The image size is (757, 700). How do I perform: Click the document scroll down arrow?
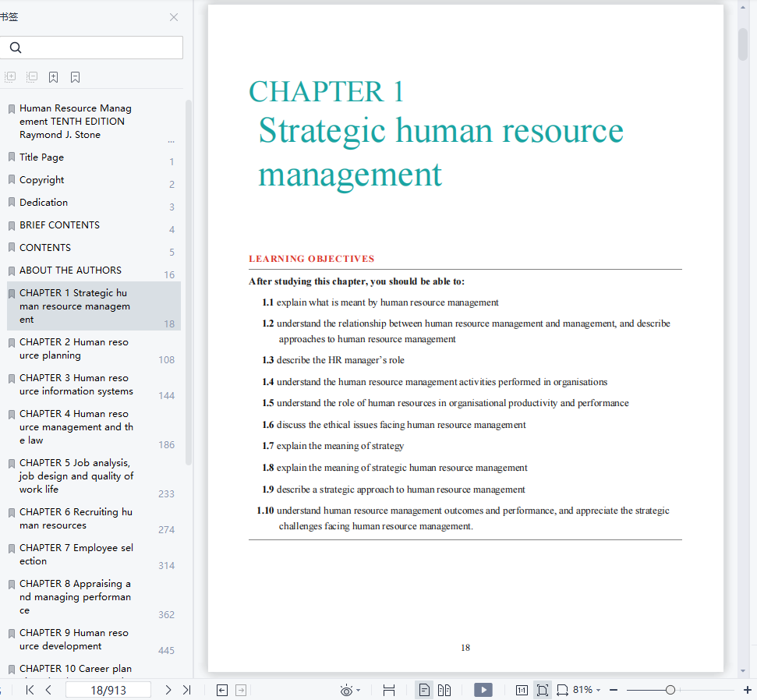tap(743, 671)
